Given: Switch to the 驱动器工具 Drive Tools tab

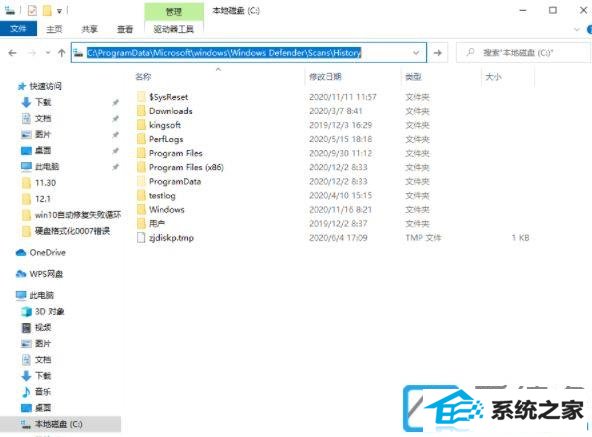Looking at the screenshot, I should tap(174, 29).
